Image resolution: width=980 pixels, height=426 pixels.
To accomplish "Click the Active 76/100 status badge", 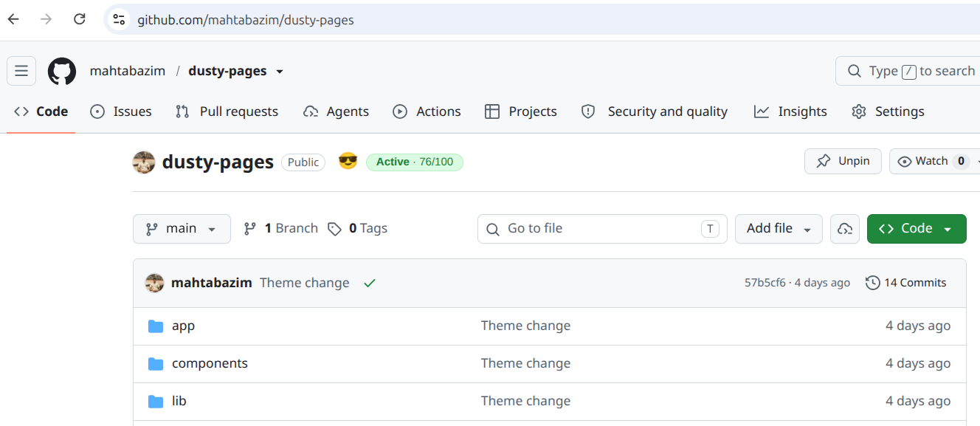I will (415, 162).
